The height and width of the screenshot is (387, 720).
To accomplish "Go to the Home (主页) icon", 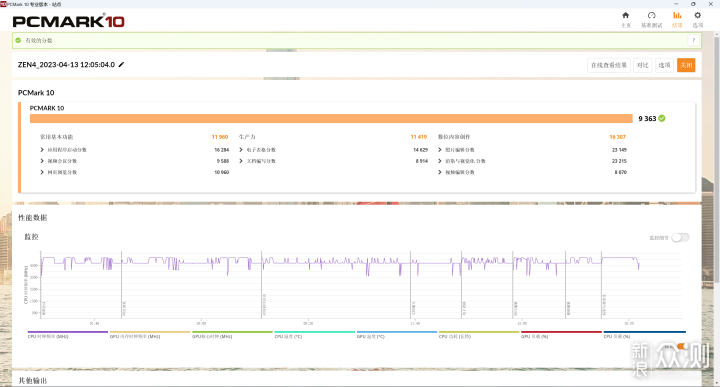I will 625,16.
